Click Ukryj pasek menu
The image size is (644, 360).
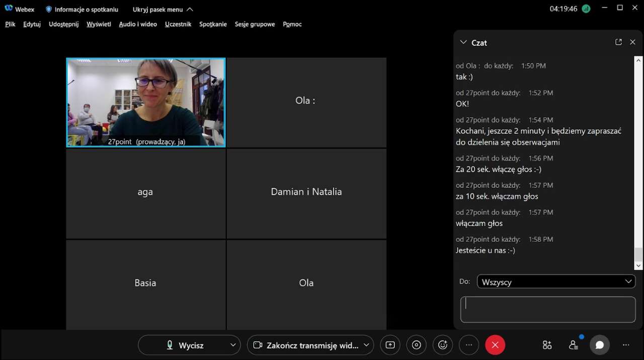[x=163, y=9]
